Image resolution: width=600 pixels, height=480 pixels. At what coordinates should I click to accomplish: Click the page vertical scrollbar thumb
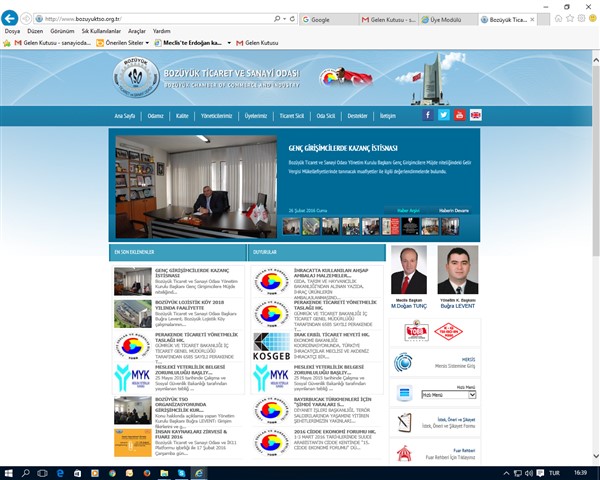tap(596, 162)
